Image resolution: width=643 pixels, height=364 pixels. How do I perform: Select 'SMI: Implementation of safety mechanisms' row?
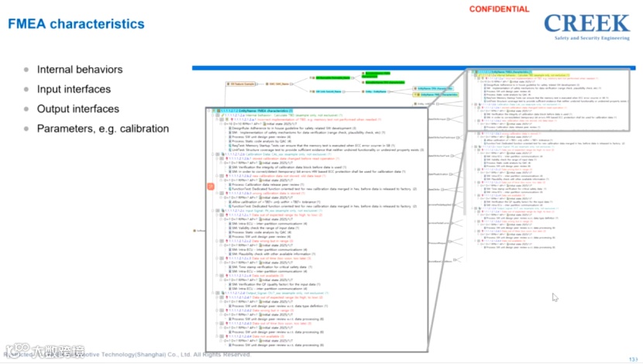click(307, 132)
